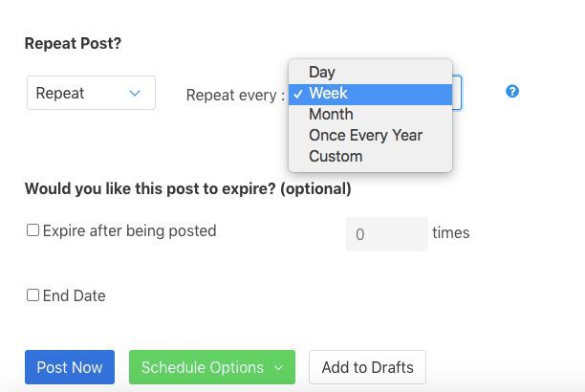585x392 pixels.
Task: Tick the End Date checkbox
Action: [32, 295]
